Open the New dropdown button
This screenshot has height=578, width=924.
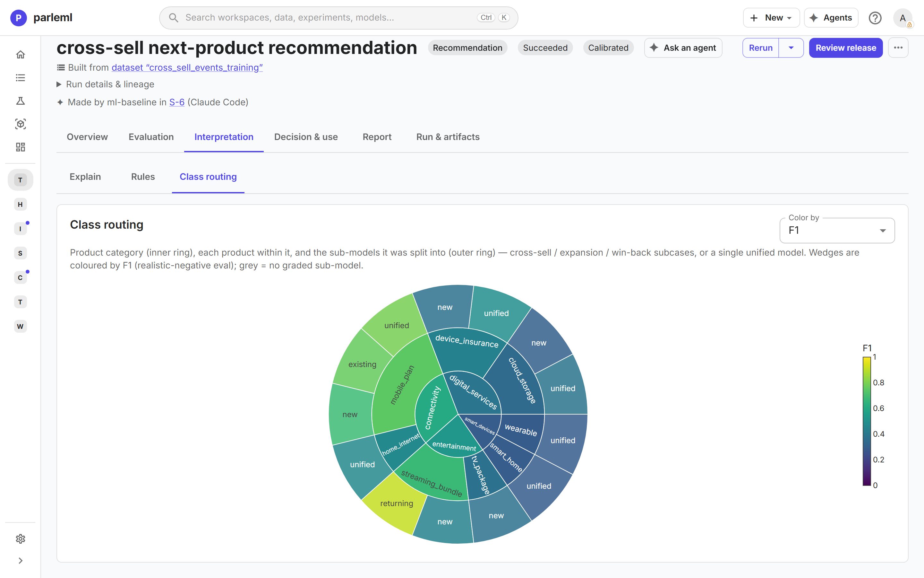[771, 18]
